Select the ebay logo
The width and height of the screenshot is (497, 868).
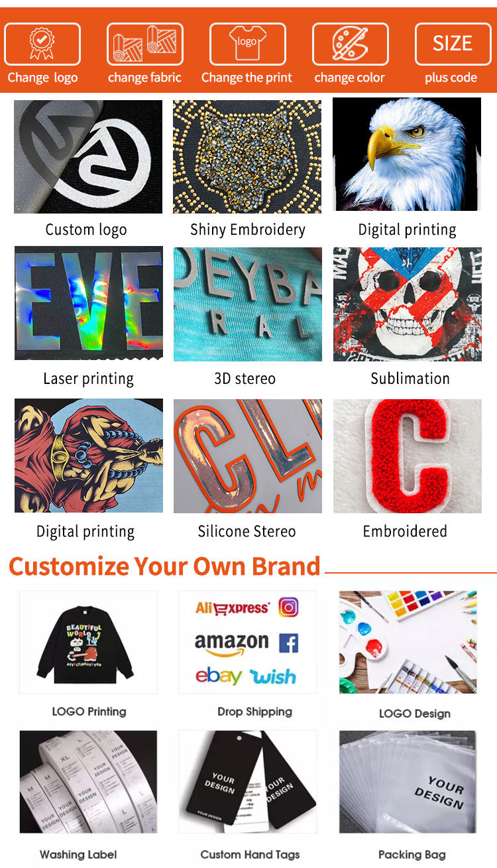click(219, 676)
